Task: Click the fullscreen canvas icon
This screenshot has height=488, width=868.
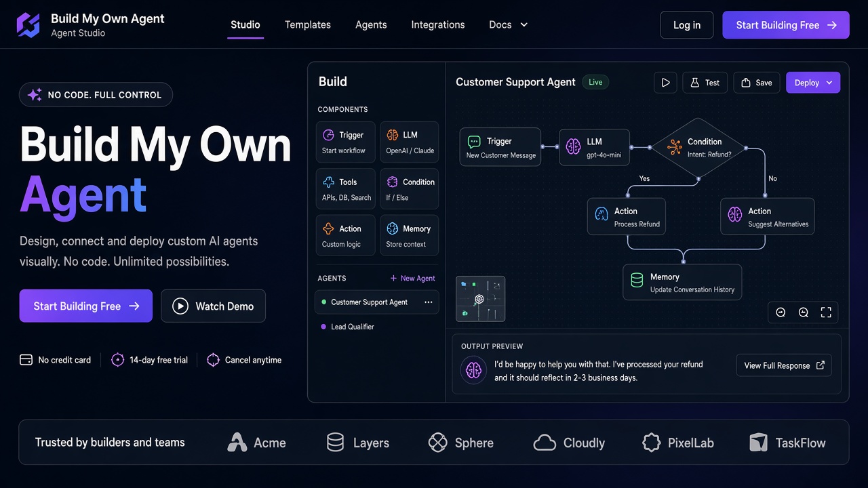Action: (x=826, y=312)
